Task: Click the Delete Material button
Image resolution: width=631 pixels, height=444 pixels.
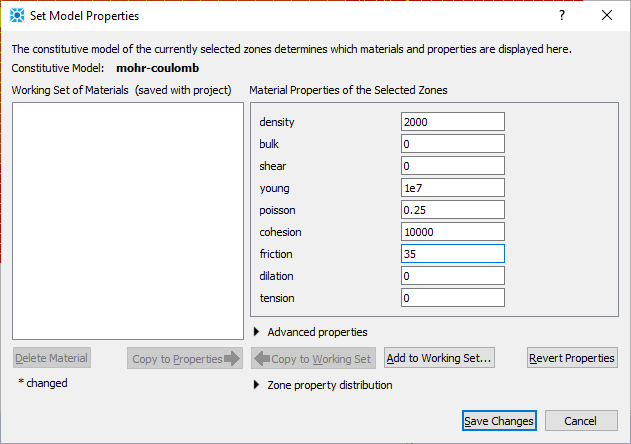Action: click(52, 358)
